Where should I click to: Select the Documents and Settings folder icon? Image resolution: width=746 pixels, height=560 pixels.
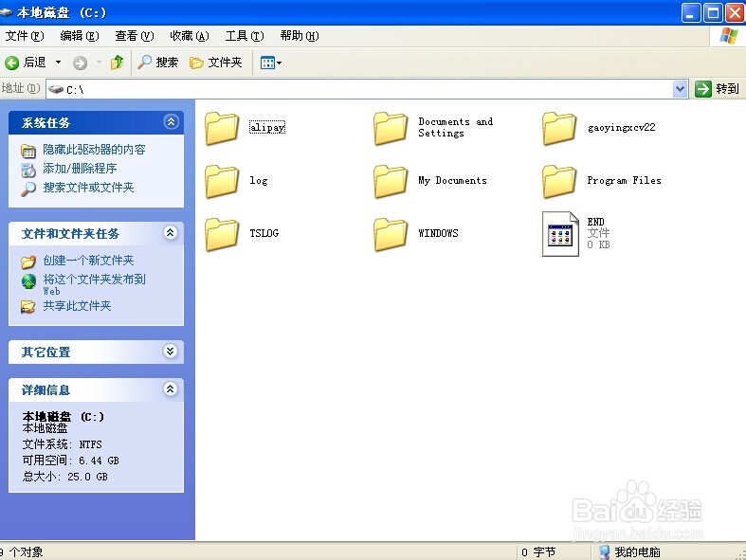point(391,128)
